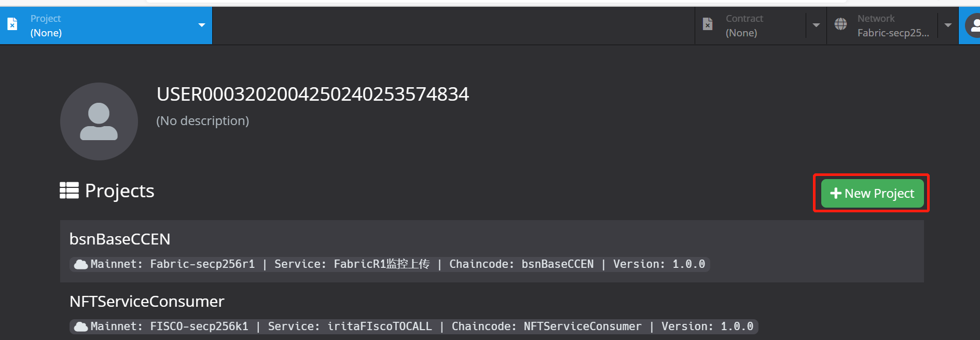Select the Network Fabric-secp25 selector
980x340 pixels.
[x=892, y=25]
